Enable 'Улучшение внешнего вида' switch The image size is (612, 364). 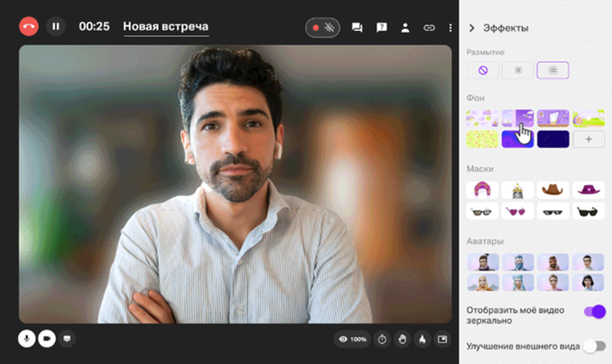coord(594,346)
